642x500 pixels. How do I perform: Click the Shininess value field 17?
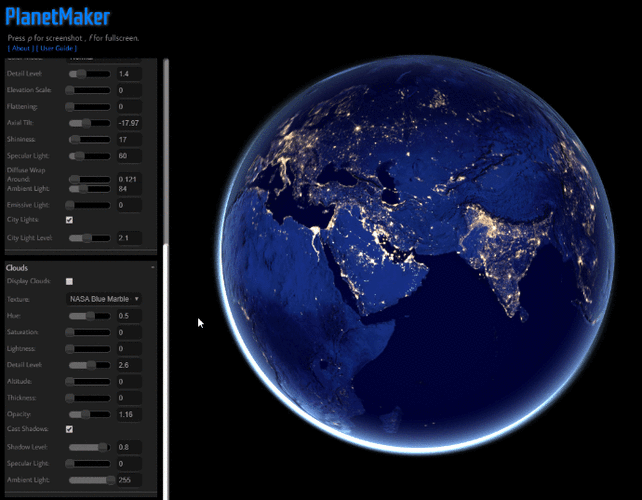[x=129, y=140]
